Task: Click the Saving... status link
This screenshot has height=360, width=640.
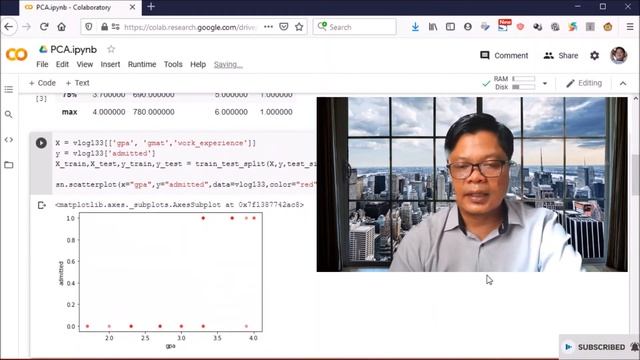Action: coord(228,64)
